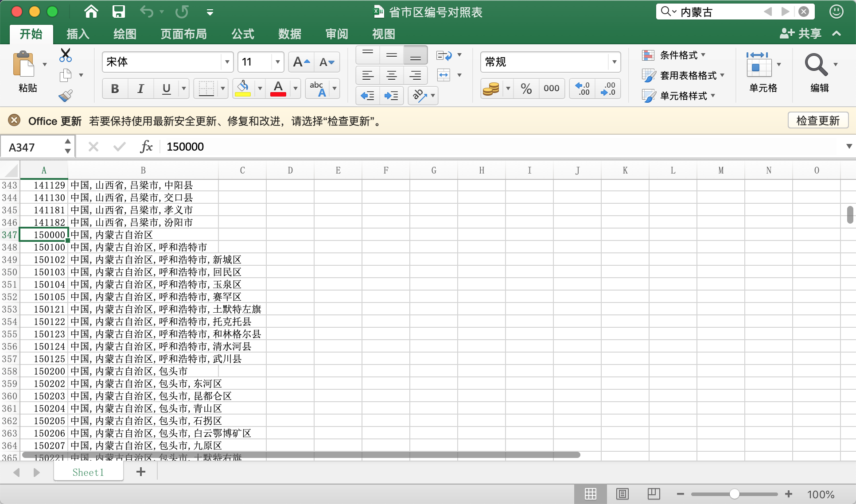
Task: Click the Percent Style icon
Action: click(x=526, y=89)
